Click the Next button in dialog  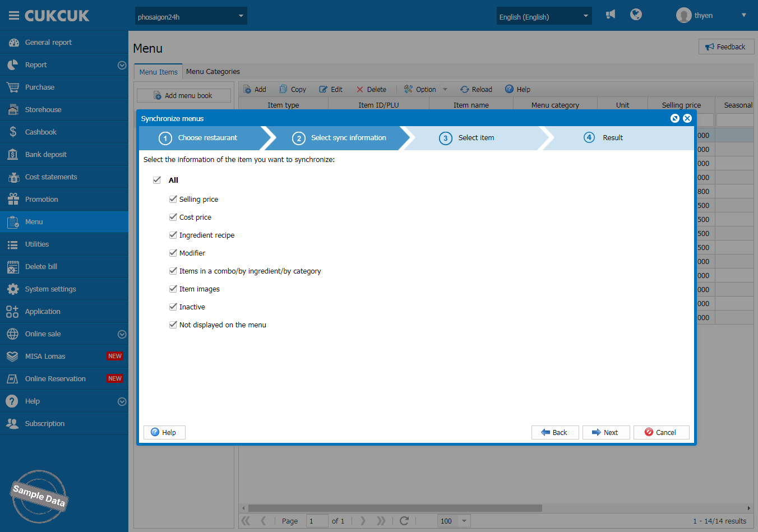(606, 432)
